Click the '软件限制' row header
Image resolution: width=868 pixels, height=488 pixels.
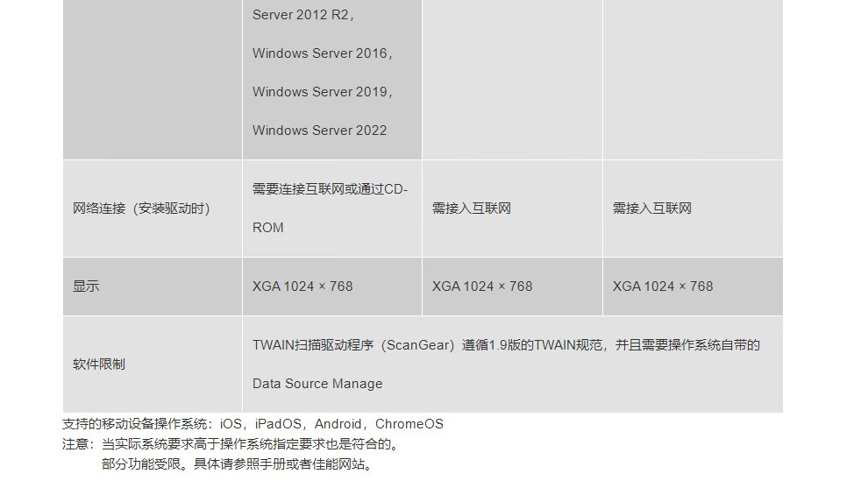click(x=99, y=364)
